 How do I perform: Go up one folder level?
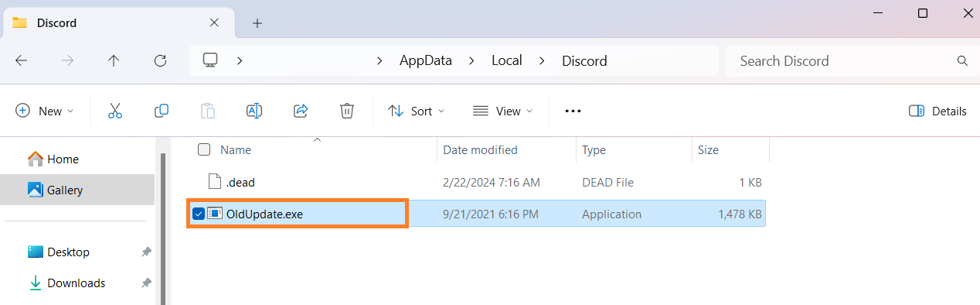click(x=114, y=60)
